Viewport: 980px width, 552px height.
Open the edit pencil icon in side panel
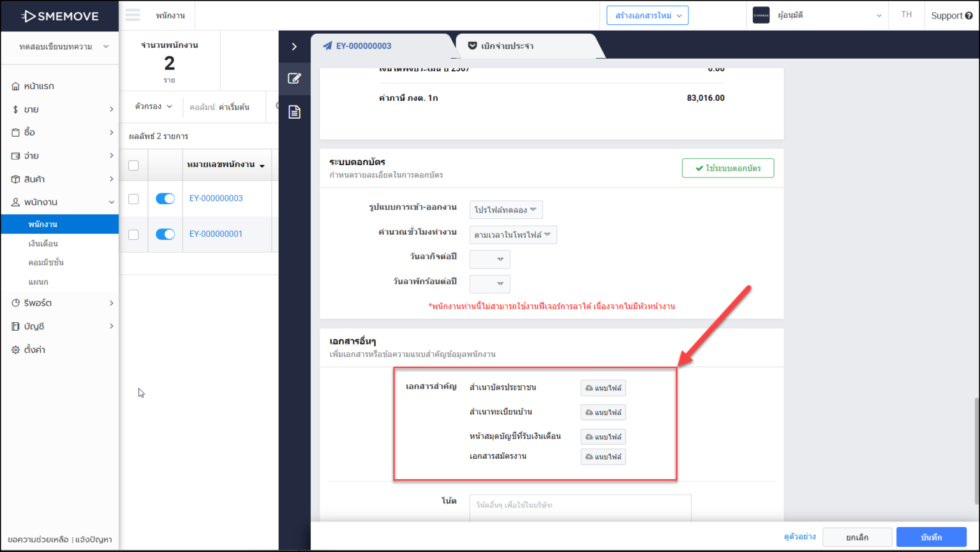[294, 78]
